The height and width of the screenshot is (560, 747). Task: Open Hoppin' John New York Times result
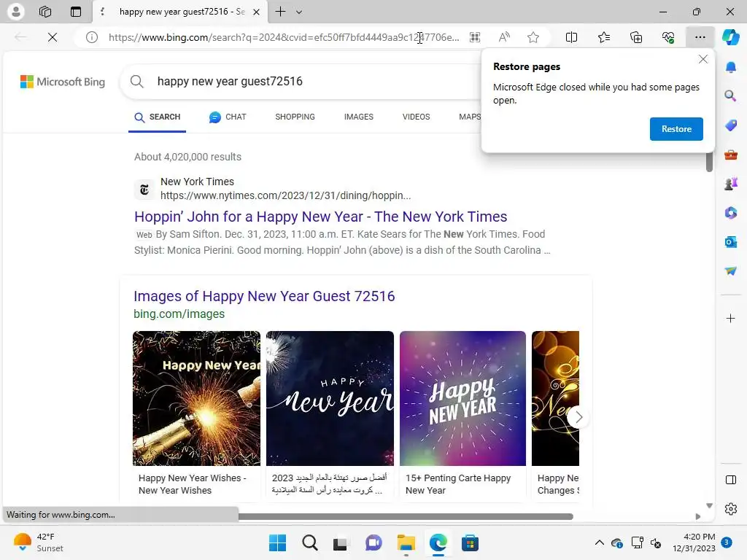[x=321, y=217]
